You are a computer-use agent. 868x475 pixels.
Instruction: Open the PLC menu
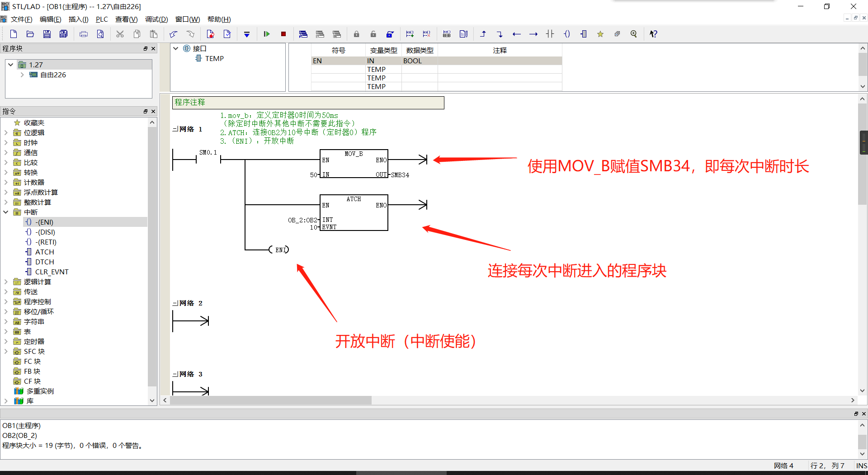[x=102, y=19]
